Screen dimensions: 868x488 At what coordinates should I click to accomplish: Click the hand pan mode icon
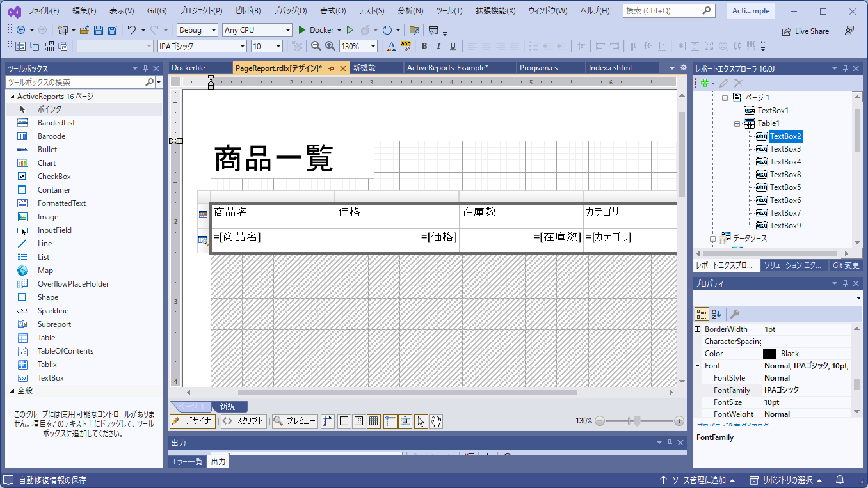[x=436, y=421]
